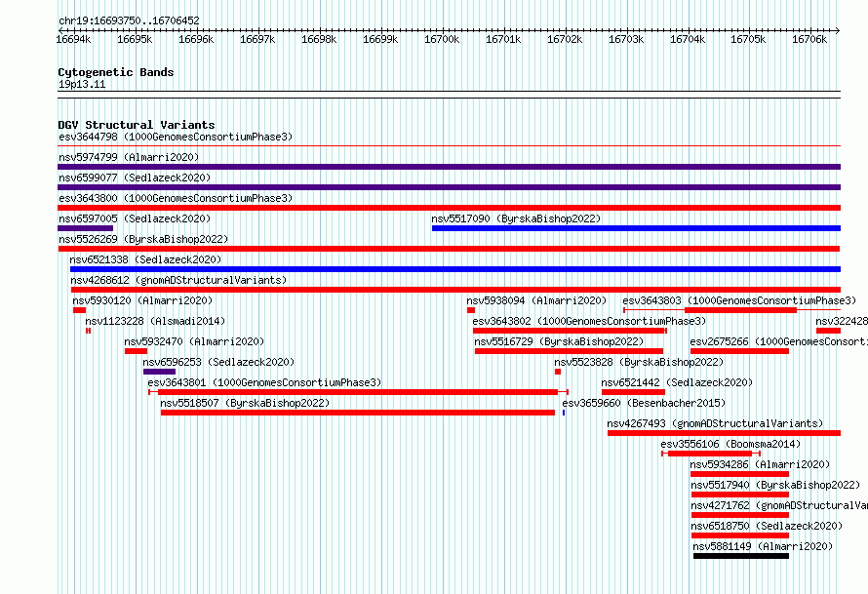The width and height of the screenshot is (868, 594).
Task: Open esv3643801 1000GenomesConsortiumPhase3 label
Action: 264,382
